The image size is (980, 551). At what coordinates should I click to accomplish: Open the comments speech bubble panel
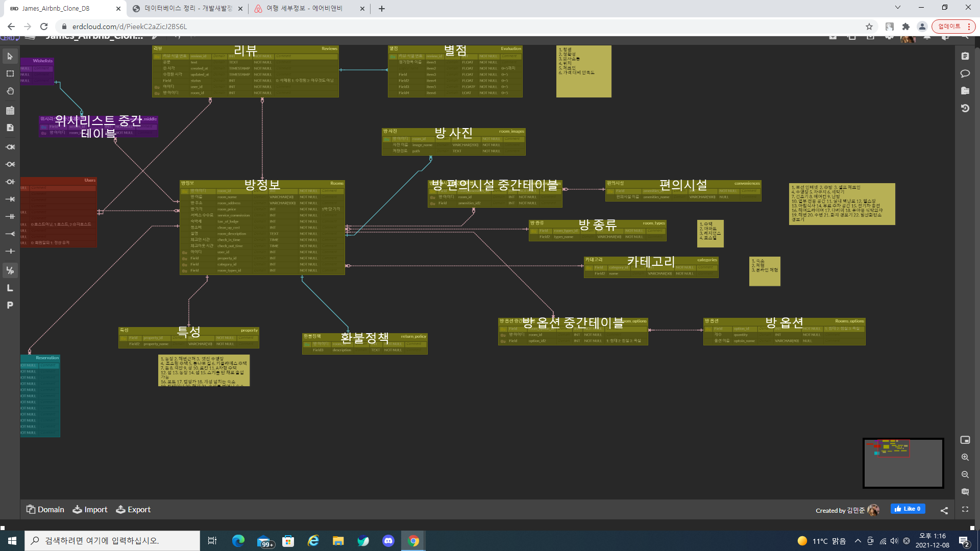(x=965, y=73)
